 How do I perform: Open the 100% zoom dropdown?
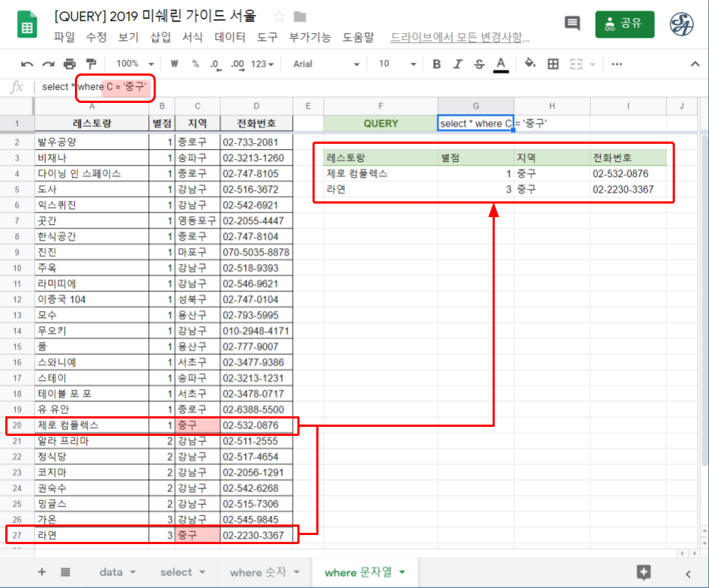(x=135, y=64)
